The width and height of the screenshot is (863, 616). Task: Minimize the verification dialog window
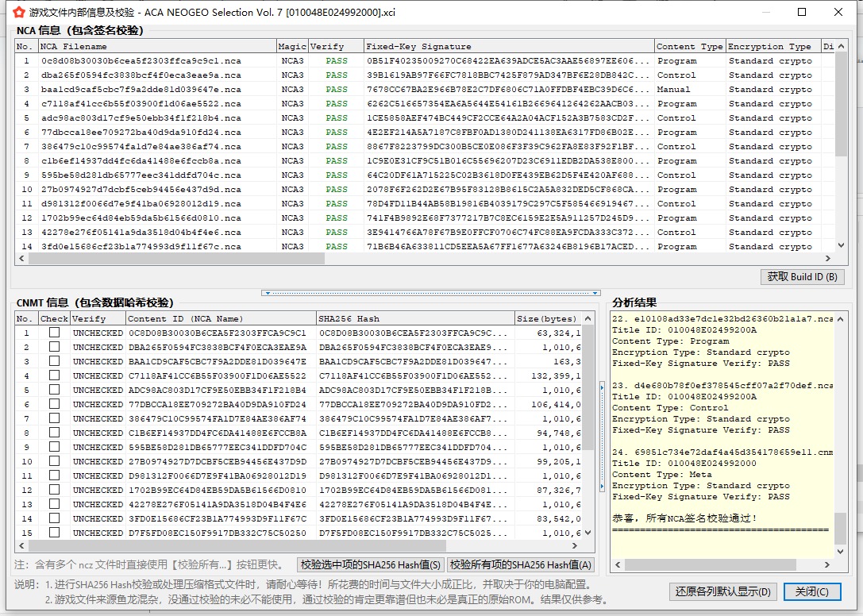coord(765,13)
